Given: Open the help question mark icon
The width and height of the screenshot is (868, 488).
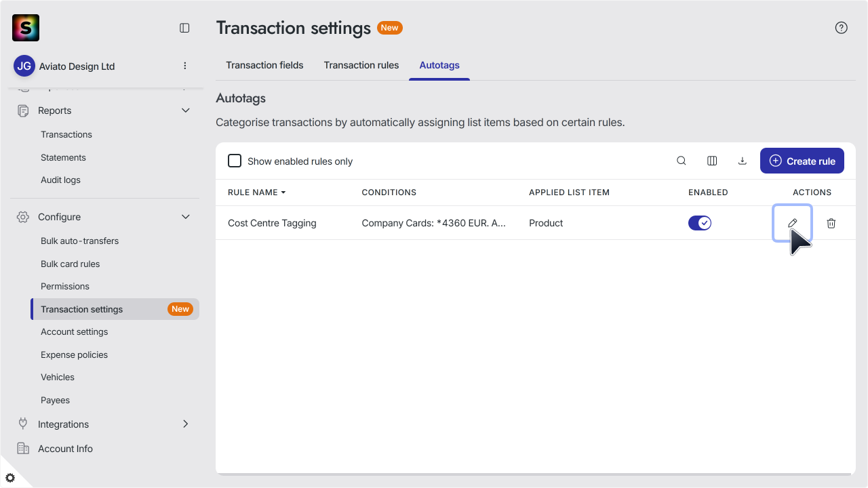Looking at the screenshot, I should pyautogui.click(x=842, y=28).
